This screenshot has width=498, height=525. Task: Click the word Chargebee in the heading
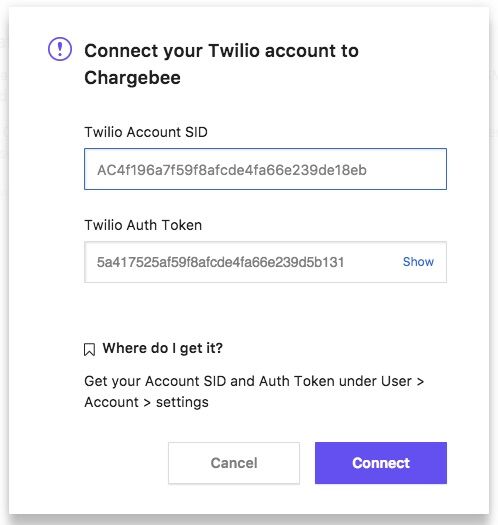(132, 78)
